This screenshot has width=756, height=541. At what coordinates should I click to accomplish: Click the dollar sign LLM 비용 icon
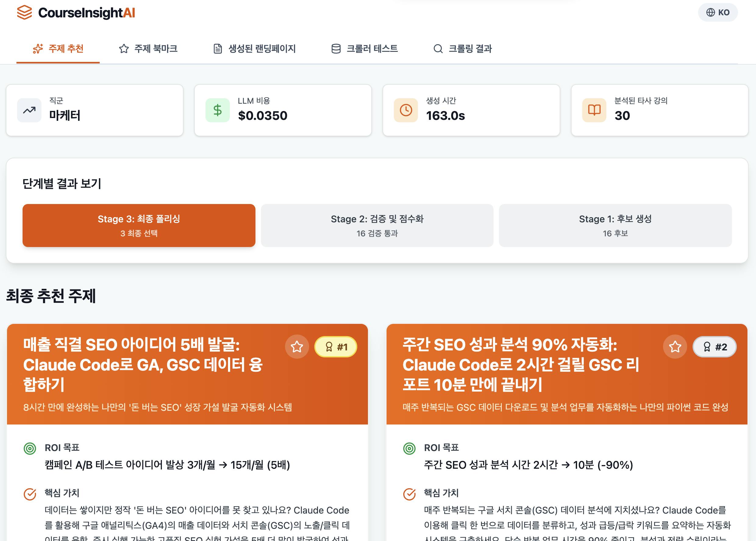(x=217, y=110)
